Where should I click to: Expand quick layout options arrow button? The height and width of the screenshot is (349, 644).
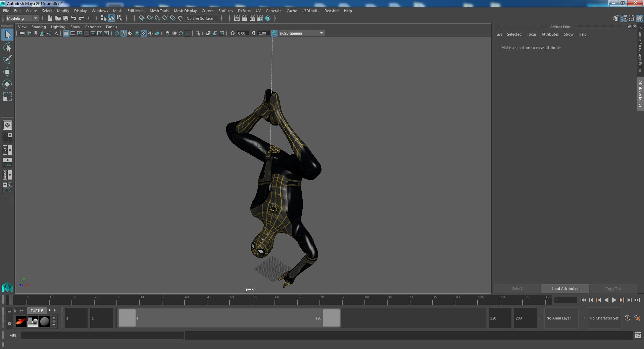coord(7,199)
